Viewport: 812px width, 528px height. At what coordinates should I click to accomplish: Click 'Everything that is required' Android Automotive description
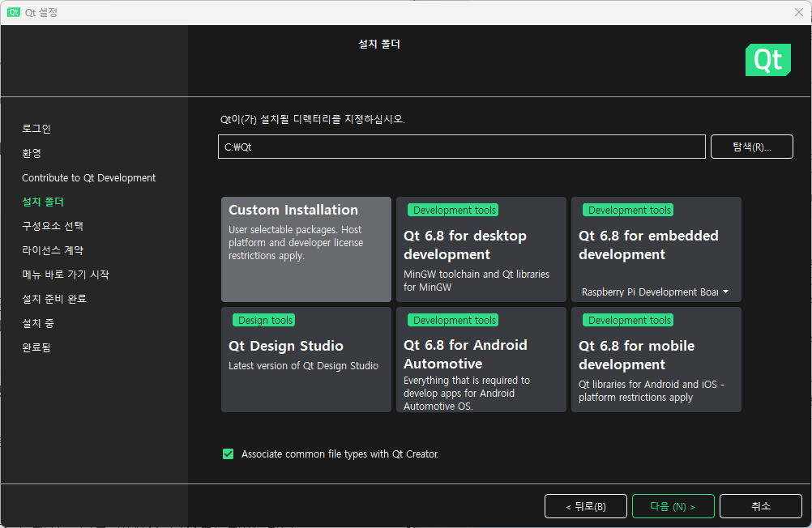pos(467,394)
